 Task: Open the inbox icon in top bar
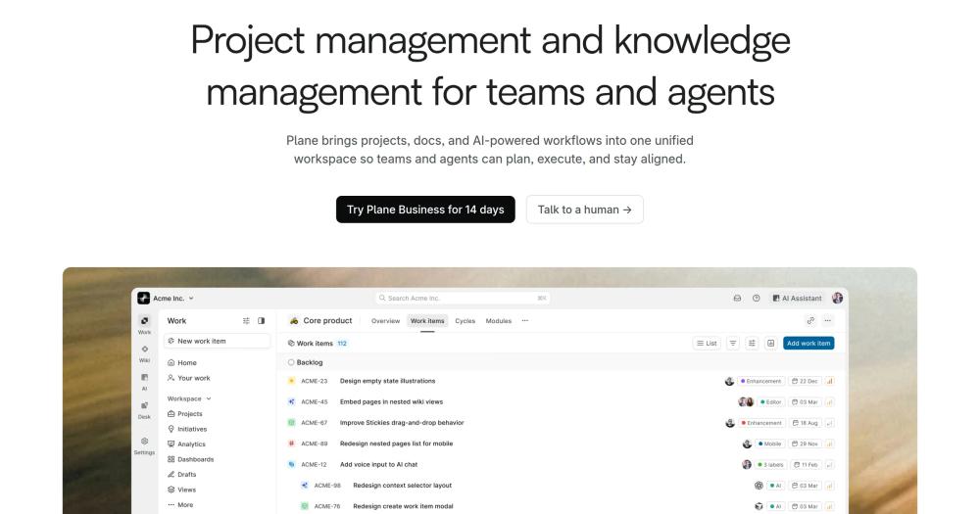(737, 299)
